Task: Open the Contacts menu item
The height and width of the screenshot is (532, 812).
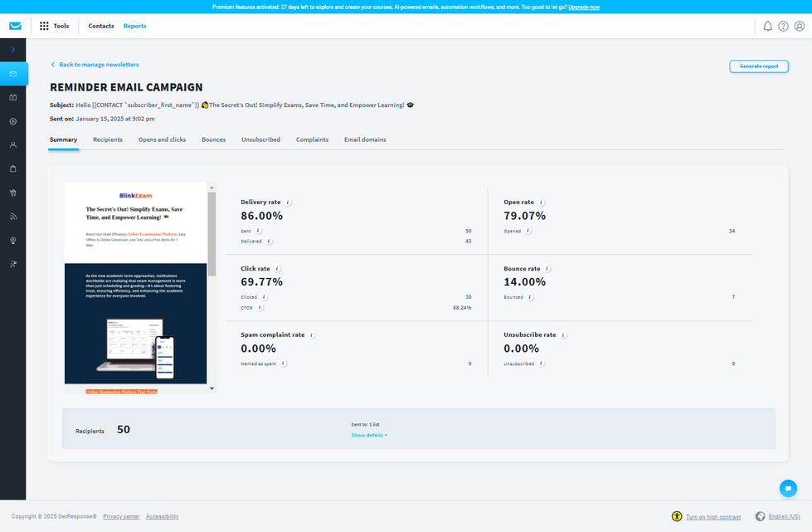Action: pos(101,26)
